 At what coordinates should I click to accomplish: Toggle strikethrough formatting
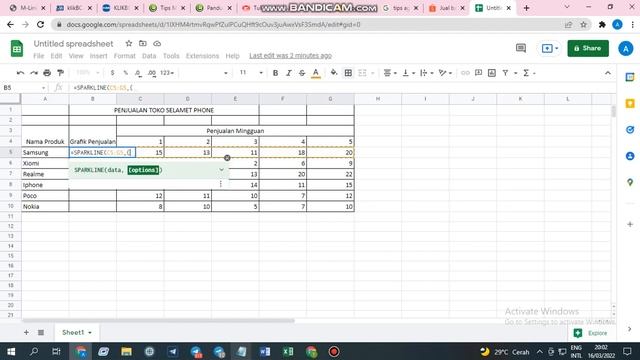coord(302,73)
